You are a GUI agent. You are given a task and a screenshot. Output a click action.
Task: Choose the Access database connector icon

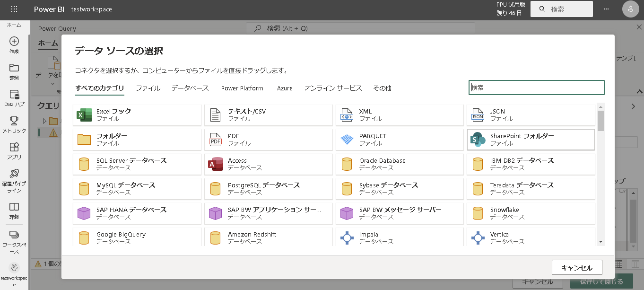[x=215, y=164]
